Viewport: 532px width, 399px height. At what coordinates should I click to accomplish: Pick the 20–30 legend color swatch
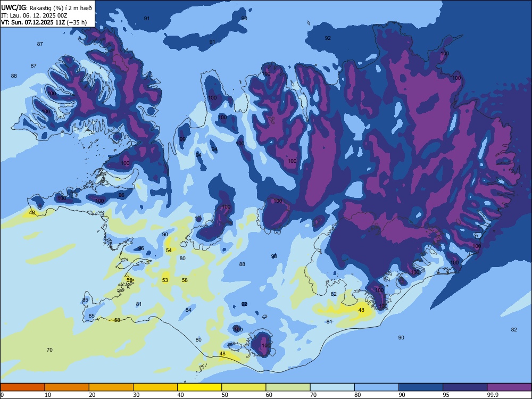[111, 387]
